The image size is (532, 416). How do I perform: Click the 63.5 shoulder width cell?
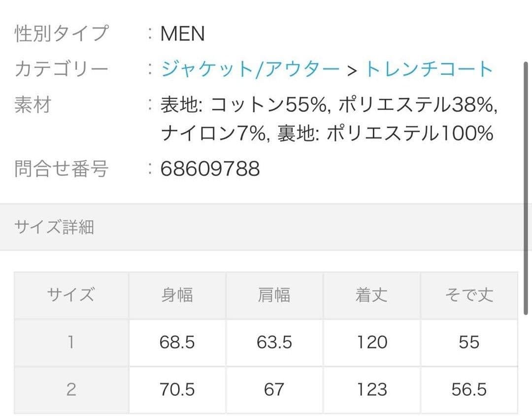click(x=274, y=342)
